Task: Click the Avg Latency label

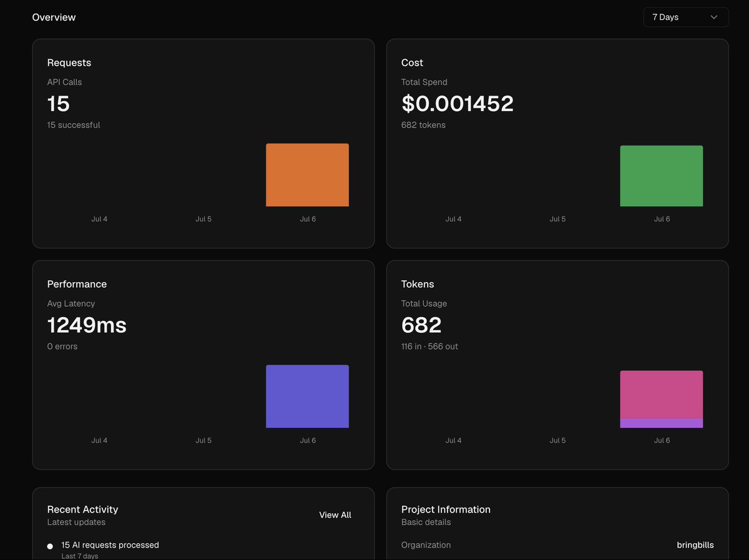Action: 71,303
